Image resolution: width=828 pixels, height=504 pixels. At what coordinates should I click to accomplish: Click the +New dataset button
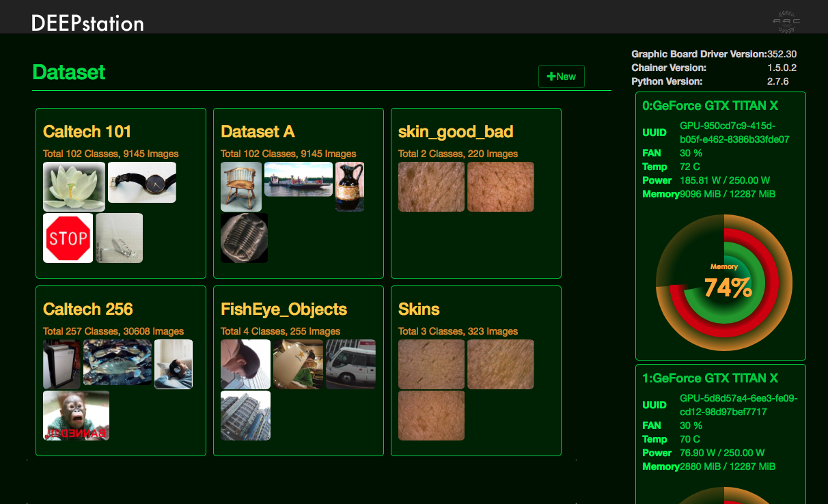pos(562,76)
